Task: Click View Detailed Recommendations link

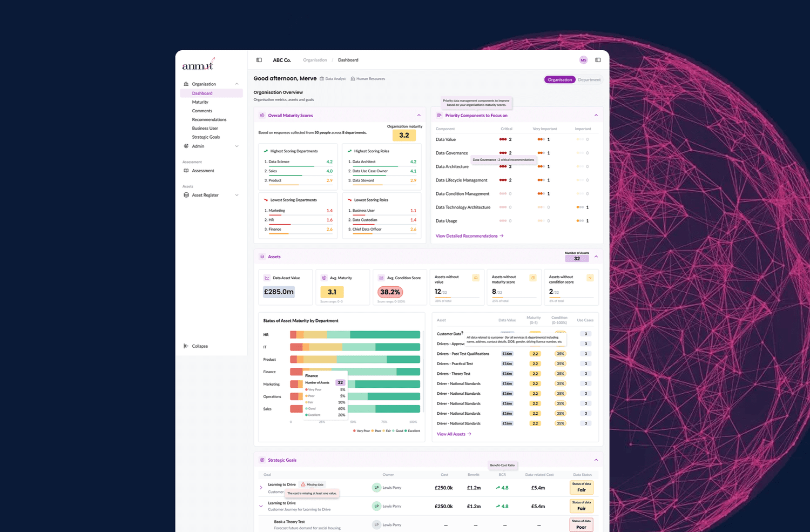Action: point(469,236)
